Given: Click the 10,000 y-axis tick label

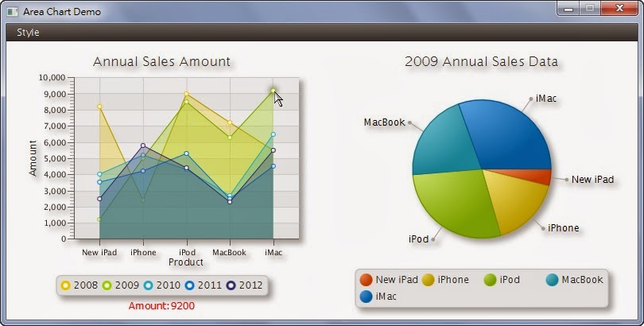Looking at the screenshot, I should pyautogui.click(x=52, y=78).
